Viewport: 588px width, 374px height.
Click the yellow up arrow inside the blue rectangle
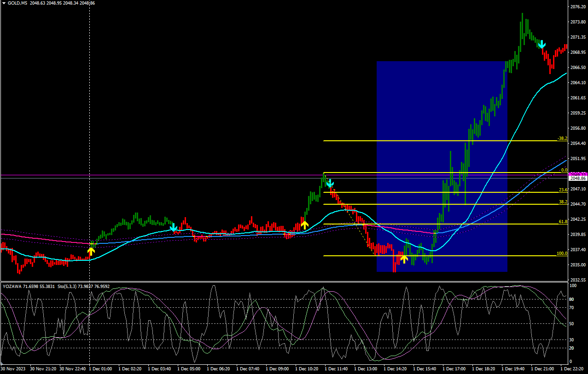pyautogui.click(x=404, y=259)
